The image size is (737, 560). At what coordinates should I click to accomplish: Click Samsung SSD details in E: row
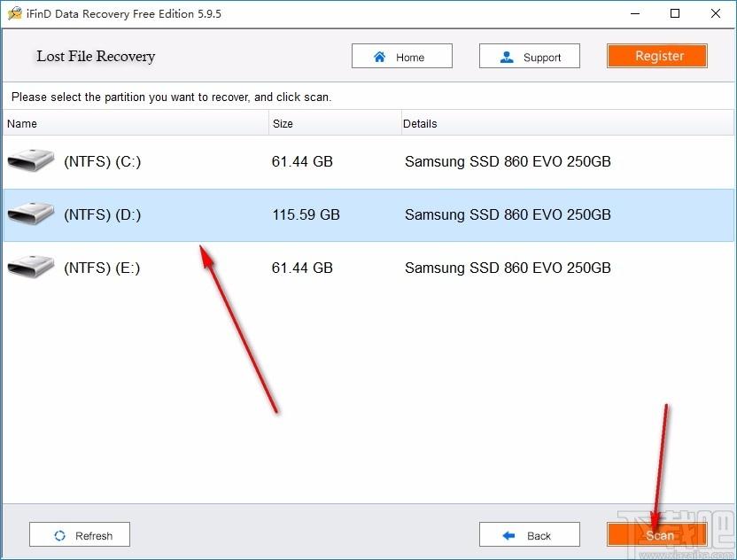click(x=508, y=268)
